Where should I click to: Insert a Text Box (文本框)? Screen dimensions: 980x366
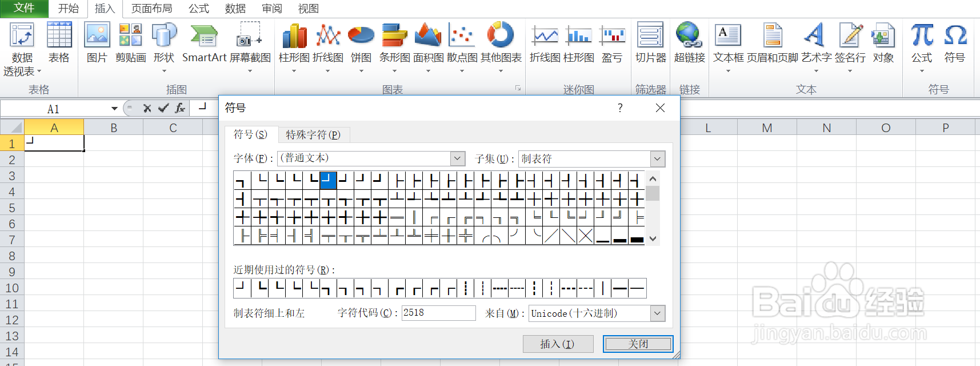[x=729, y=48]
